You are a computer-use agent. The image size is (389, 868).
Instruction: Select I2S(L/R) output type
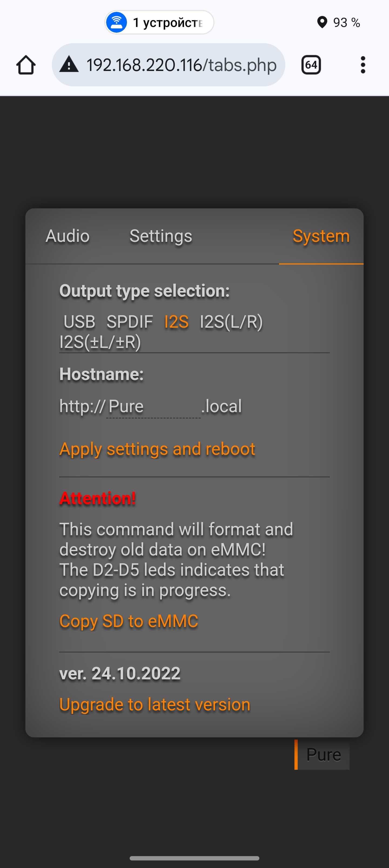point(231,321)
